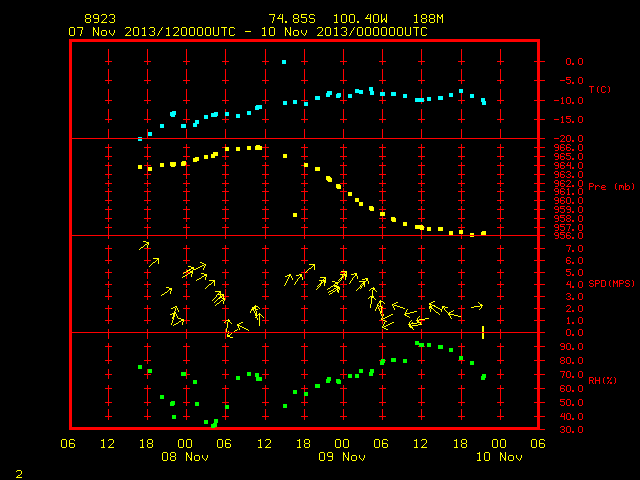The height and width of the screenshot is (480, 640).
Task: Click station ID 8923 in the header
Action: pyautogui.click(x=100, y=19)
